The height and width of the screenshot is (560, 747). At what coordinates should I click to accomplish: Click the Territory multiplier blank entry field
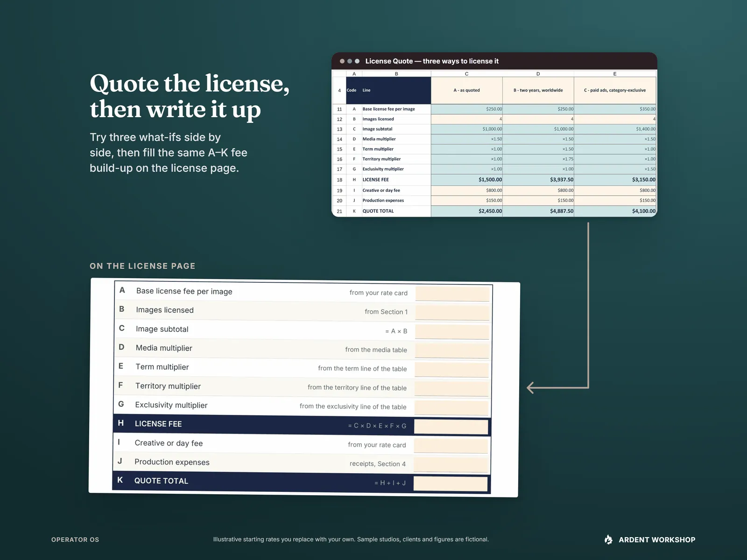coord(451,389)
